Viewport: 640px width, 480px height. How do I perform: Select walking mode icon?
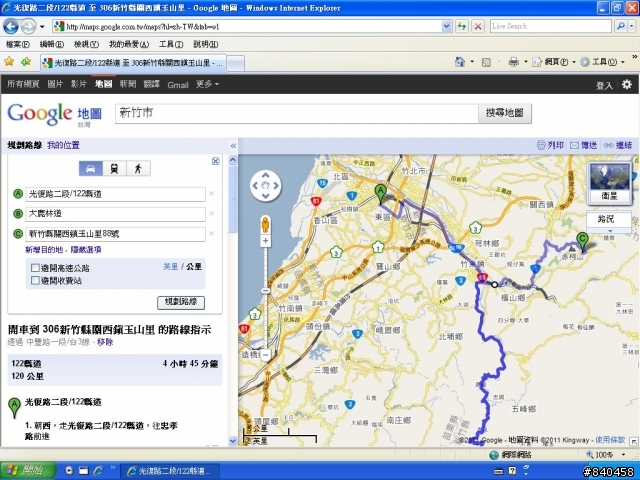point(138,169)
